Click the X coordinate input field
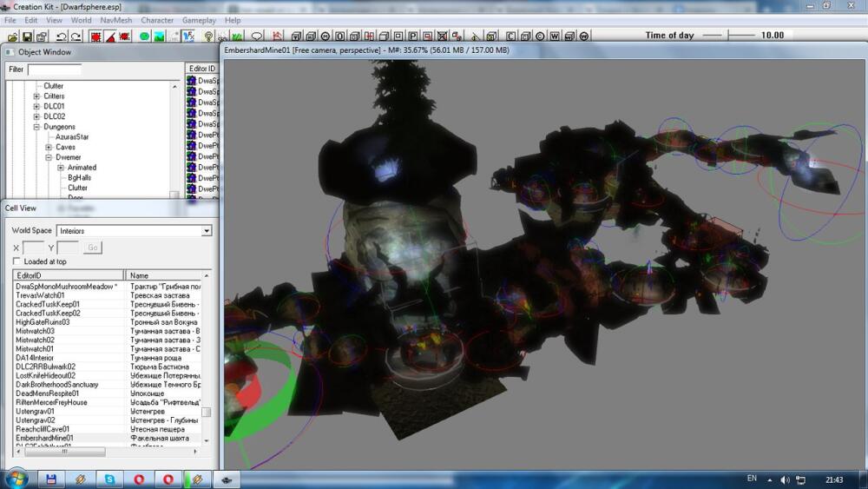This screenshot has height=489, width=868. [33, 248]
